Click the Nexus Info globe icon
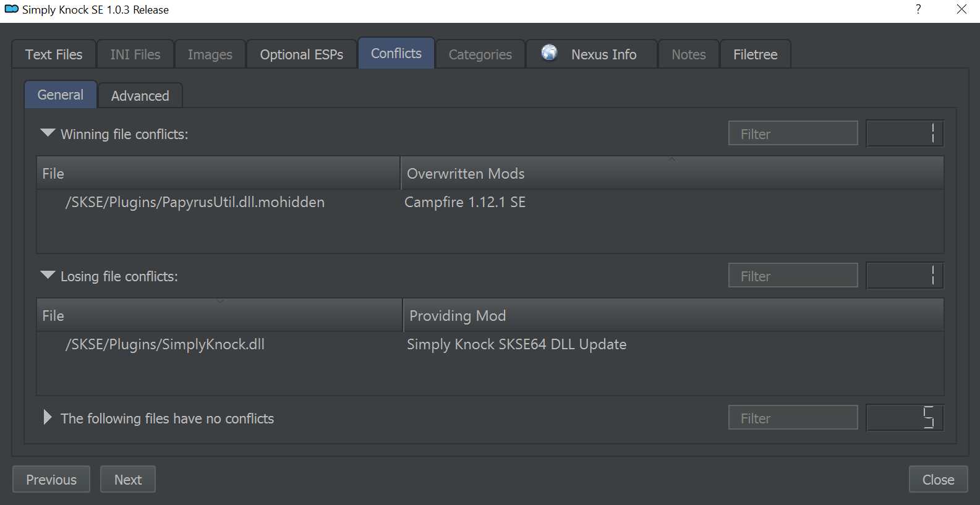The image size is (980, 505). pyautogui.click(x=549, y=53)
